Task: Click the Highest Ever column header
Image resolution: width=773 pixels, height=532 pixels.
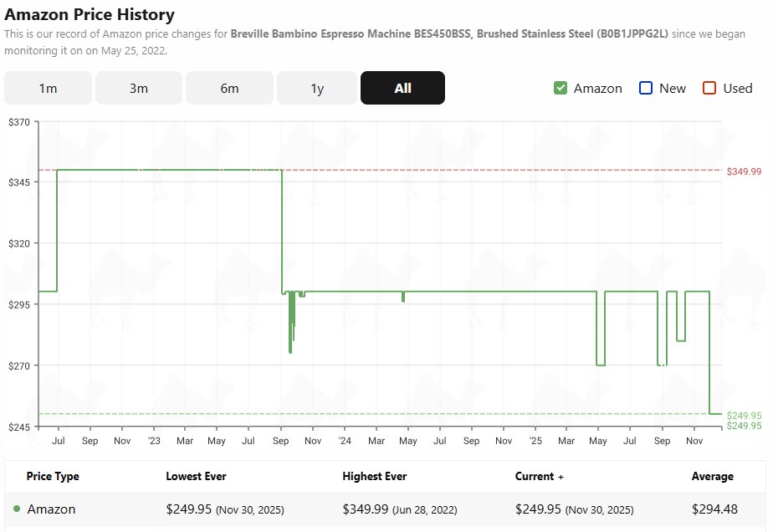Action: click(x=374, y=476)
